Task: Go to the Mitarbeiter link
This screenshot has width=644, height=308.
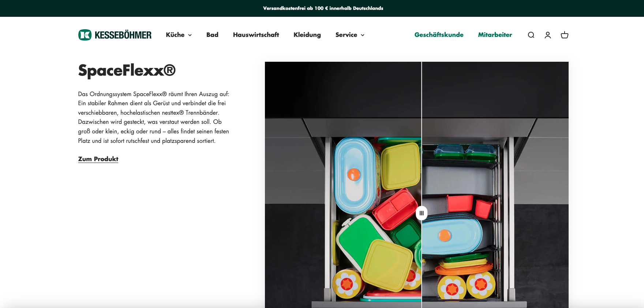Action: tap(495, 35)
